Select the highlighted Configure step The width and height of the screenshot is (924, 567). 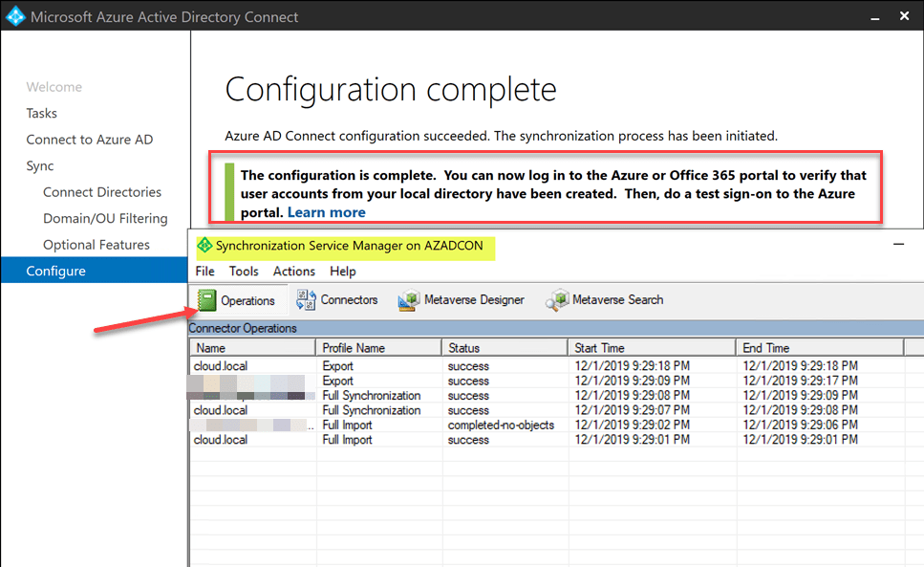click(95, 271)
